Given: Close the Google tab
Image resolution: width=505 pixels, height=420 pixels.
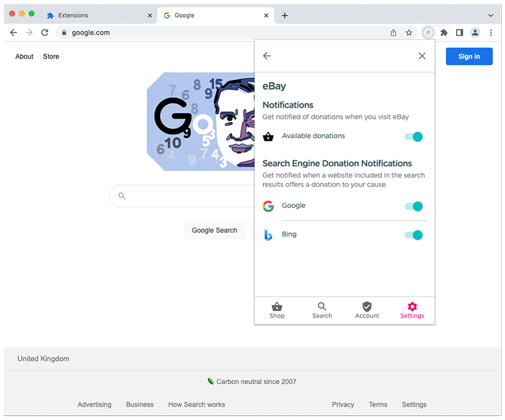Looking at the screenshot, I should coord(266,15).
